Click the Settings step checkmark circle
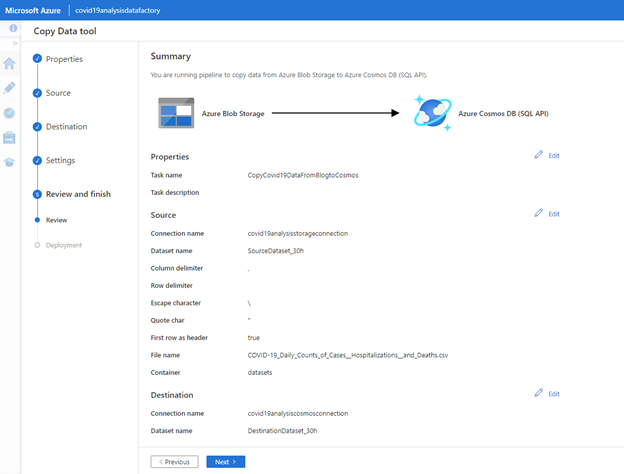 (37, 160)
